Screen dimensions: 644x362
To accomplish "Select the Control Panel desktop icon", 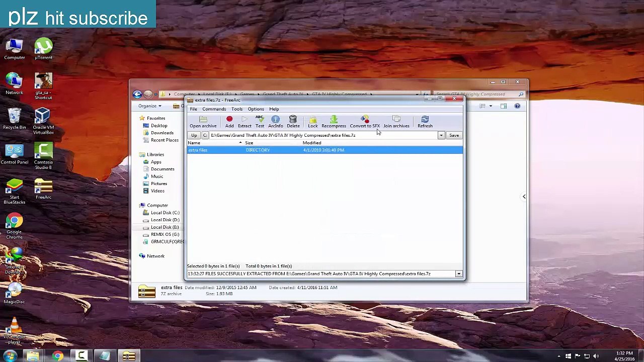I will click(15, 154).
